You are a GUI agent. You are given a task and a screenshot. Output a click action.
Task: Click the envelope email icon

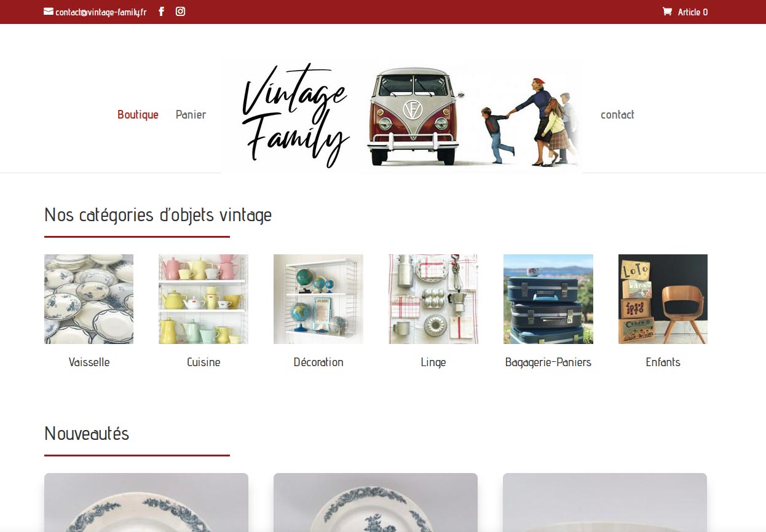[49, 11]
